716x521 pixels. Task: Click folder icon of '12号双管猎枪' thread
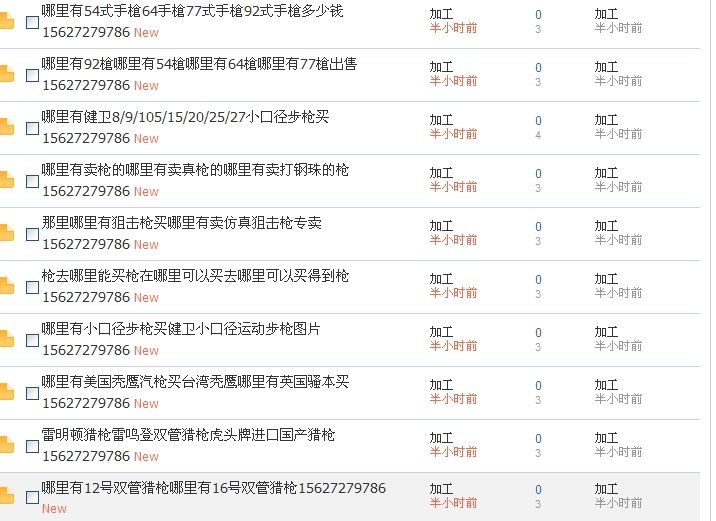(6, 496)
